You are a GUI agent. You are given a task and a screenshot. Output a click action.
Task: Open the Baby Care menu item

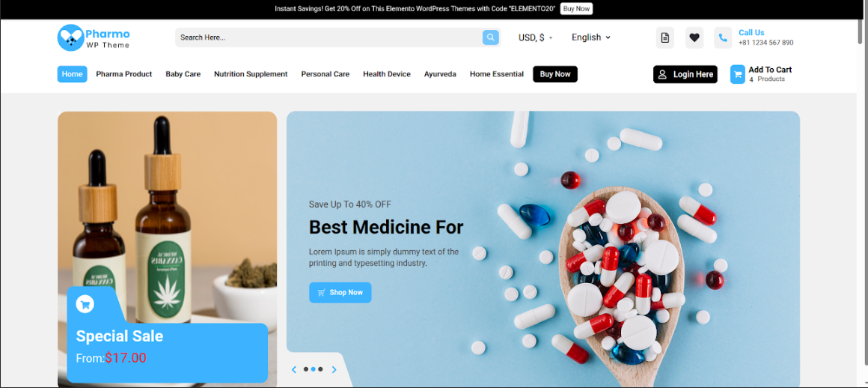[183, 74]
